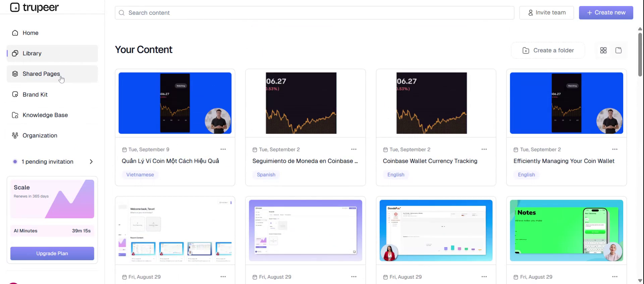Open the purple Brand Kit screenshot thumbnail
Viewport: 644px width, 284px height.
[x=306, y=231]
